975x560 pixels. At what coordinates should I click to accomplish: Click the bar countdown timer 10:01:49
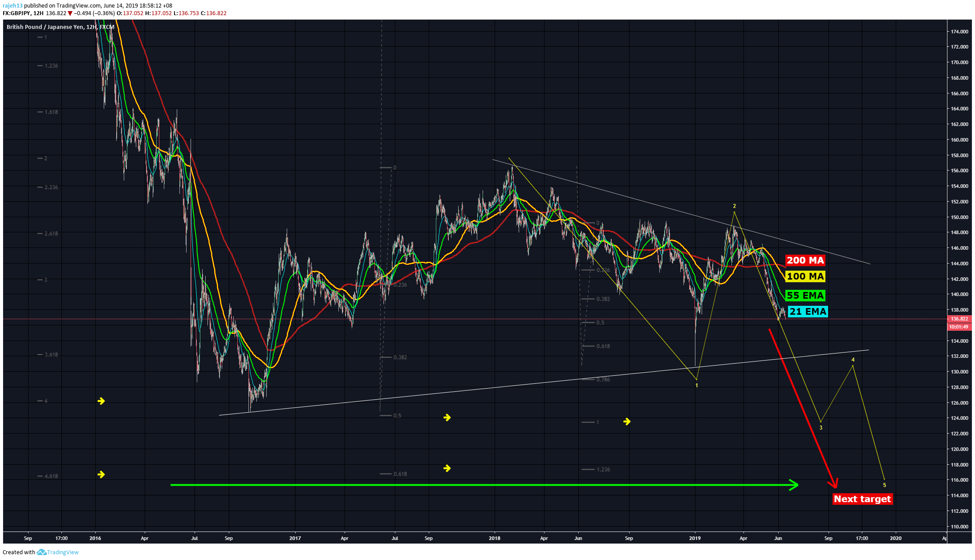pyautogui.click(x=959, y=327)
